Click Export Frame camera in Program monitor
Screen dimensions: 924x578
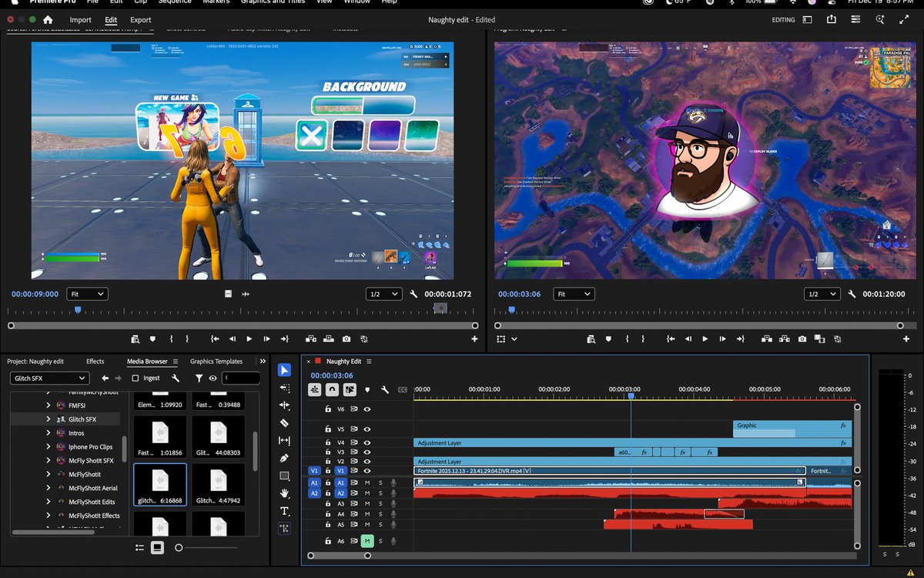tap(802, 339)
